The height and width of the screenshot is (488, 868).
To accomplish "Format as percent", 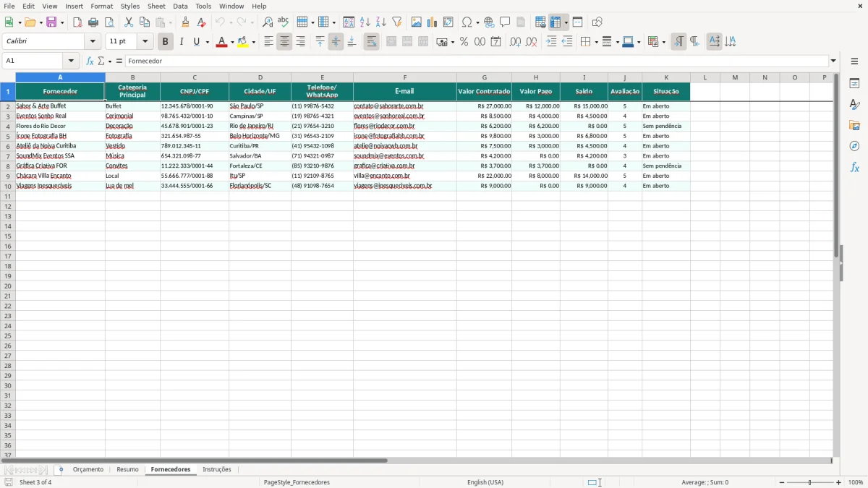I will pos(464,42).
